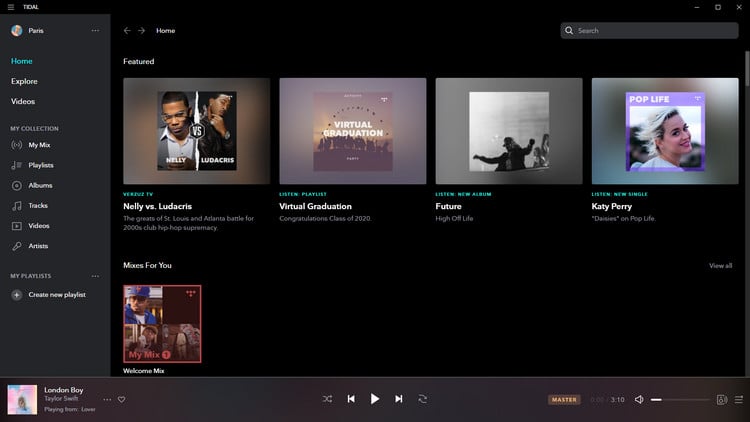Open the Paris profile avatar
The width and height of the screenshot is (750, 422).
tap(17, 31)
